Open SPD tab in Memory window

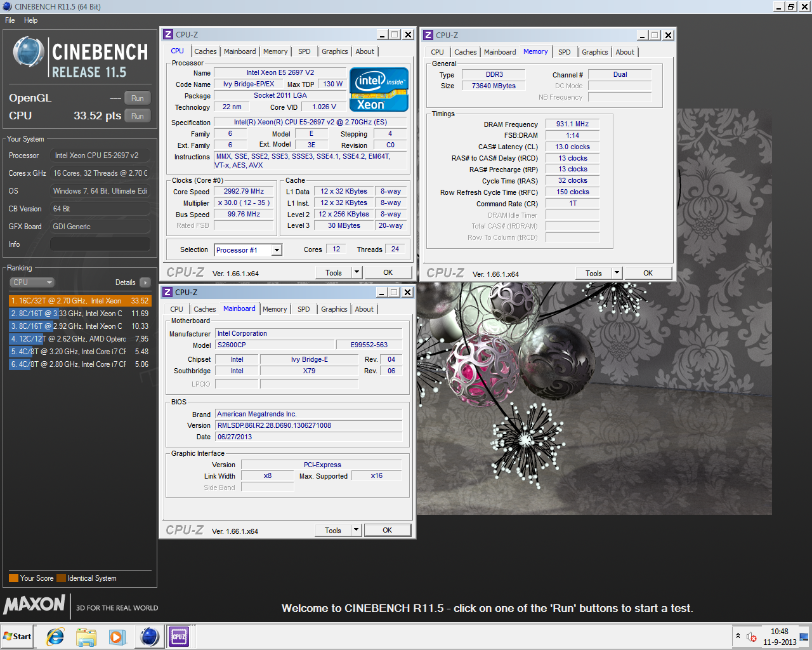[565, 52]
